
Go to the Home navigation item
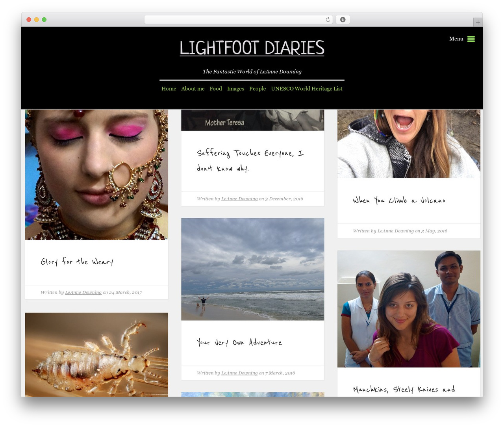tap(169, 89)
